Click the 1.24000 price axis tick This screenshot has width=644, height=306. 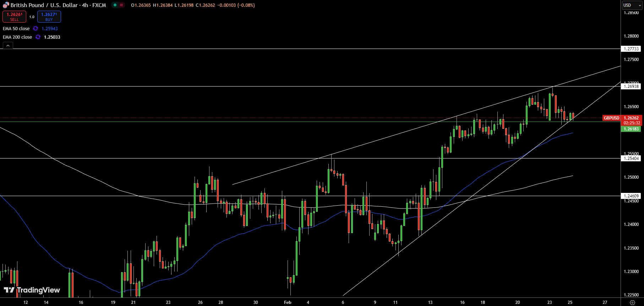pos(631,224)
